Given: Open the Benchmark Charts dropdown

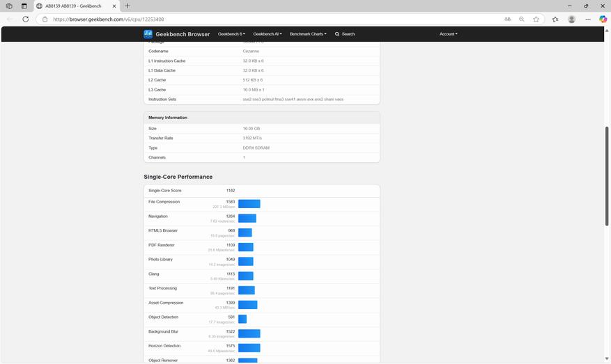Looking at the screenshot, I should [308, 34].
